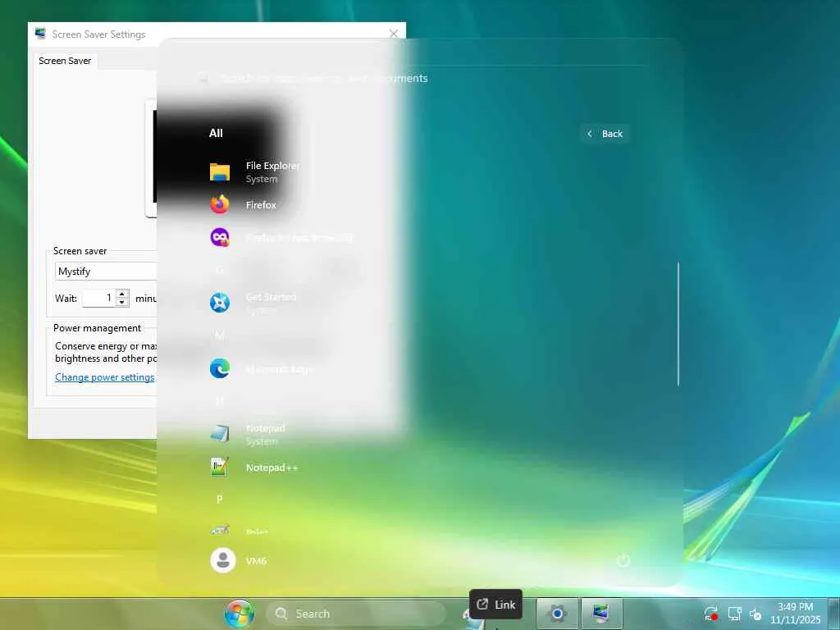840x630 pixels.
Task: Launch Notepad++ from the app list
Action: point(254,467)
